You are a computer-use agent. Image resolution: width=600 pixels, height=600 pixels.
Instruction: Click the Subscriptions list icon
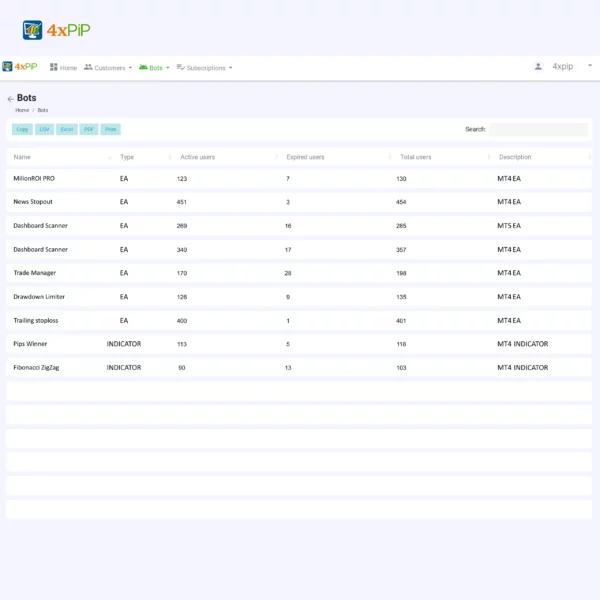tap(180, 68)
